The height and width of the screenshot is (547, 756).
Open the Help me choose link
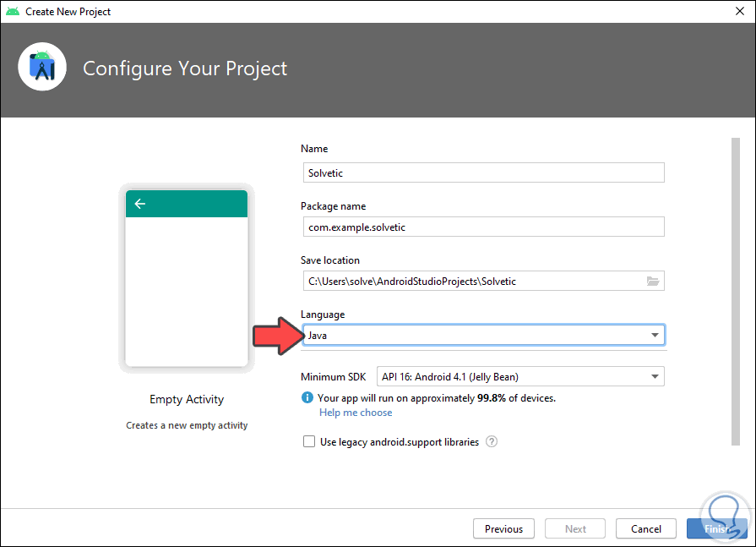[356, 413]
